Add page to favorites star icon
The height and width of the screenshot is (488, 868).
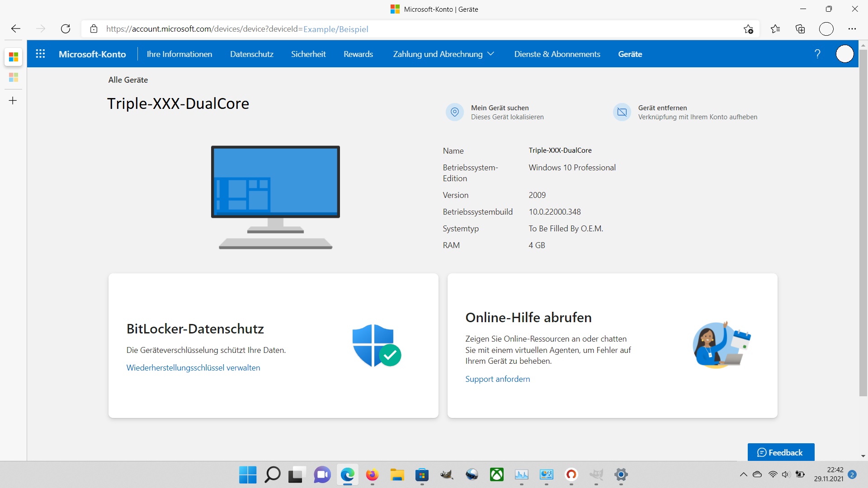pos(748,29)
